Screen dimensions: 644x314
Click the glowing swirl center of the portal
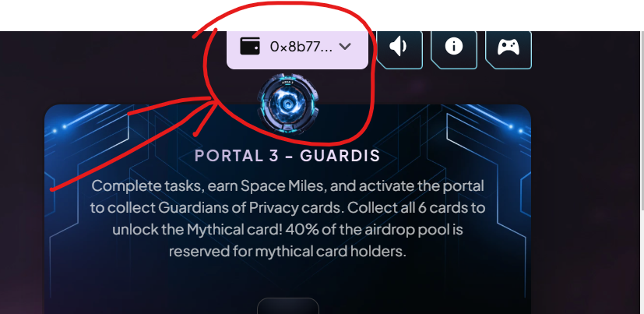coord(288,106)
